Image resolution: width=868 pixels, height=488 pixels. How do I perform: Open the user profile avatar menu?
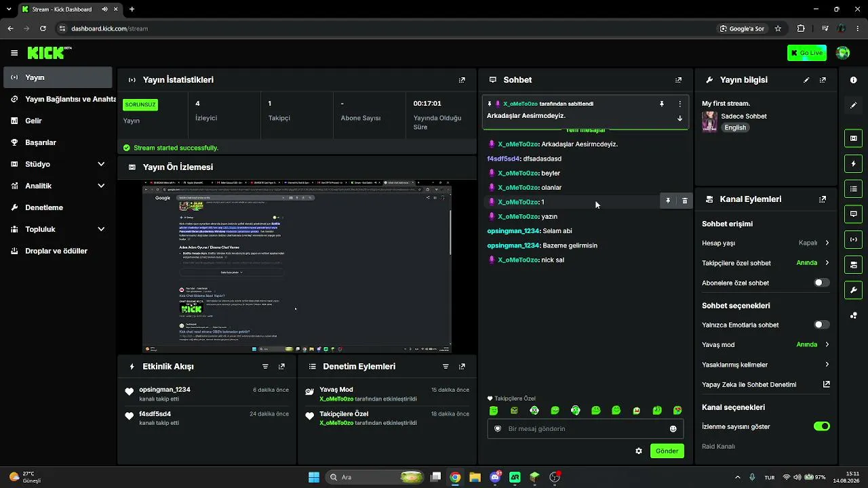click(843, 53)
